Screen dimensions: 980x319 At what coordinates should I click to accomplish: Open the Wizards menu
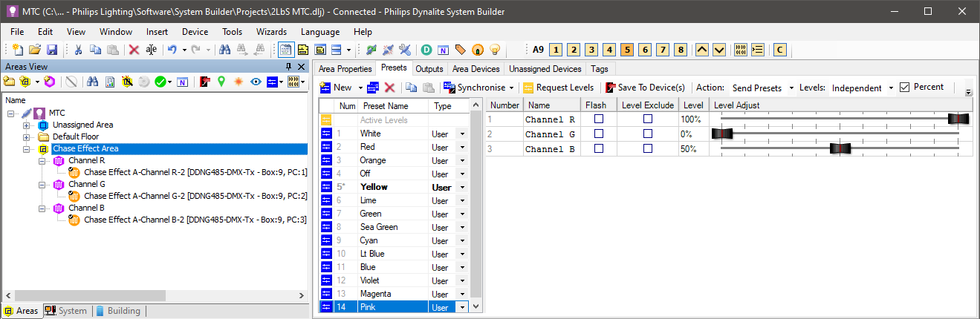point(271,32)
